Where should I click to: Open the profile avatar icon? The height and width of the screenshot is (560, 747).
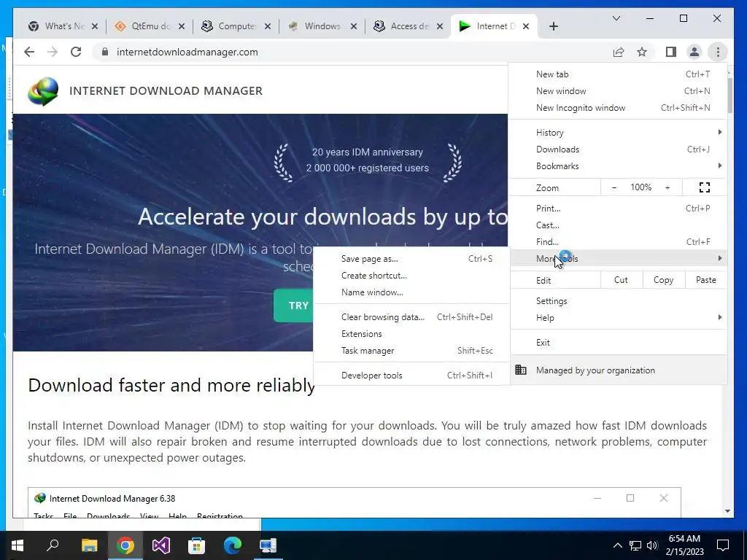coord(694,52)
